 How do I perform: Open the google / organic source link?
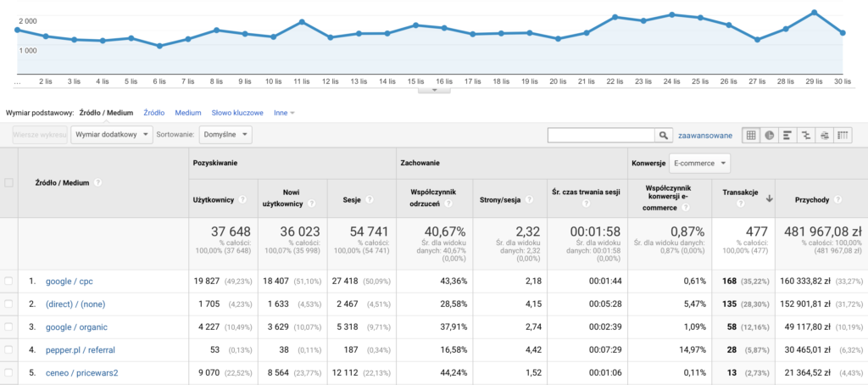(x=76, y=326)
